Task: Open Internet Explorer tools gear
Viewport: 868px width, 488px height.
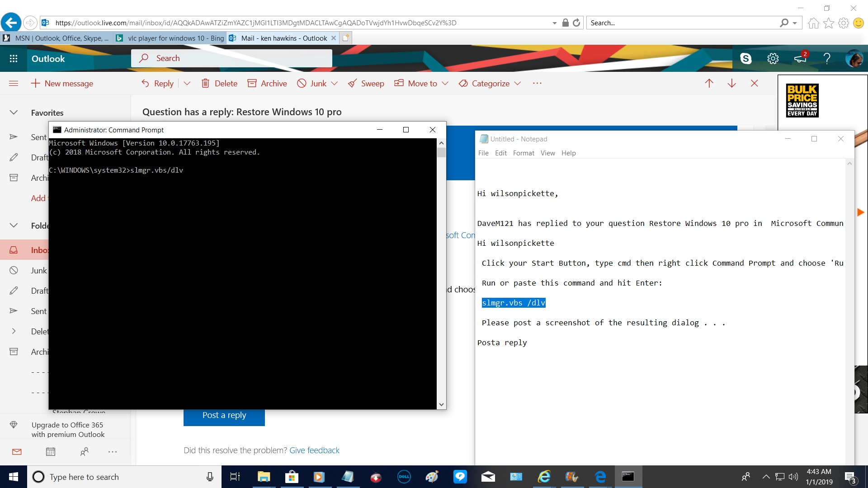Action: click(x=844, y=23)
